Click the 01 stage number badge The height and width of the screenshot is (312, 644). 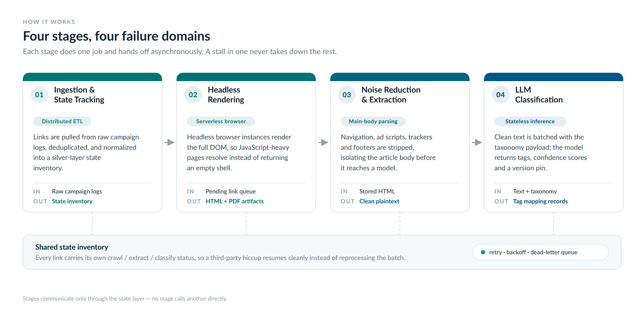click(x=39, y=95)
